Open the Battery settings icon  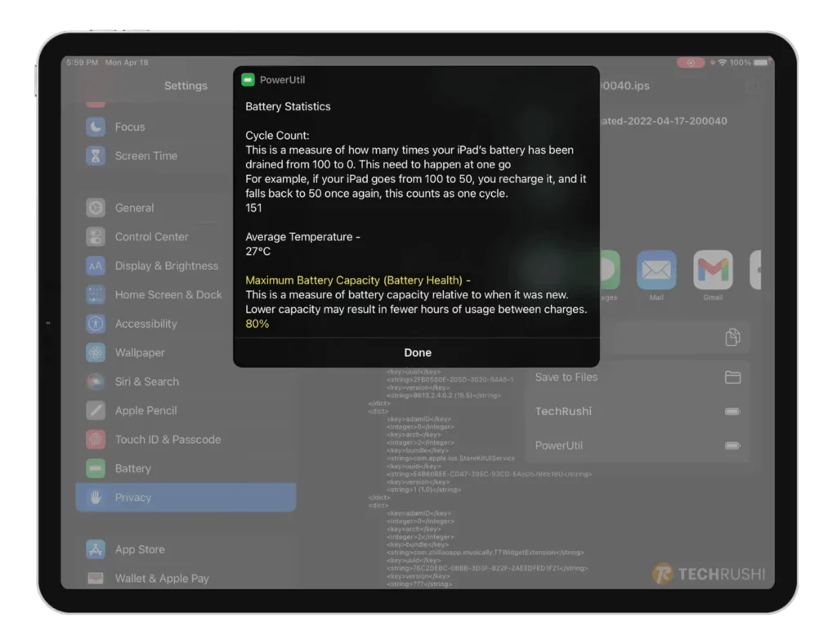[x=96, y=468]
